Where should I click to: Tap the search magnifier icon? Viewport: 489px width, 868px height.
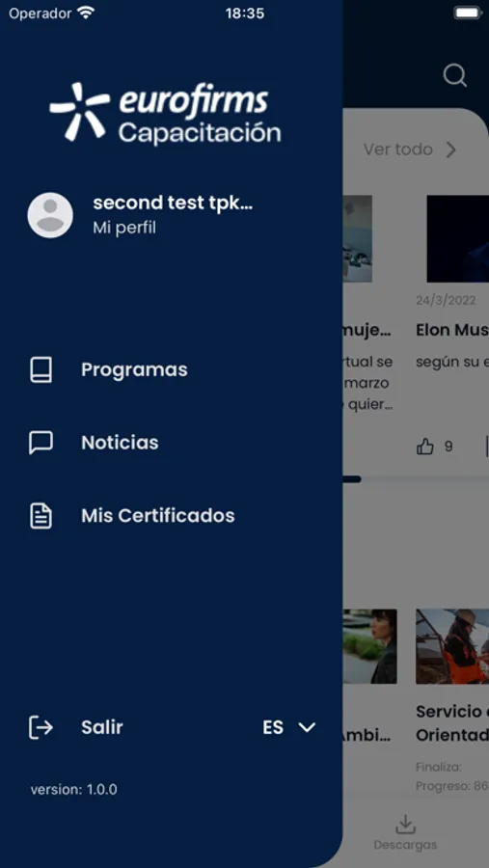pyautogui.click(x=455, y=74)
